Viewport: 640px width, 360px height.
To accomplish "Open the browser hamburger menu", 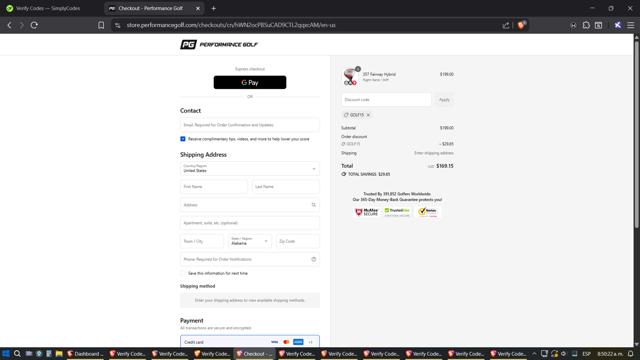I will pyautogui.click(x=631, y=25).
